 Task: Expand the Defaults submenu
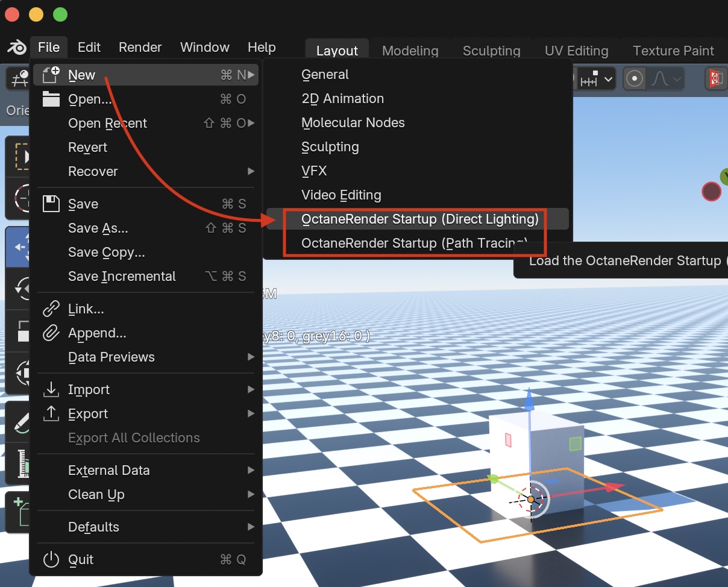146,527
